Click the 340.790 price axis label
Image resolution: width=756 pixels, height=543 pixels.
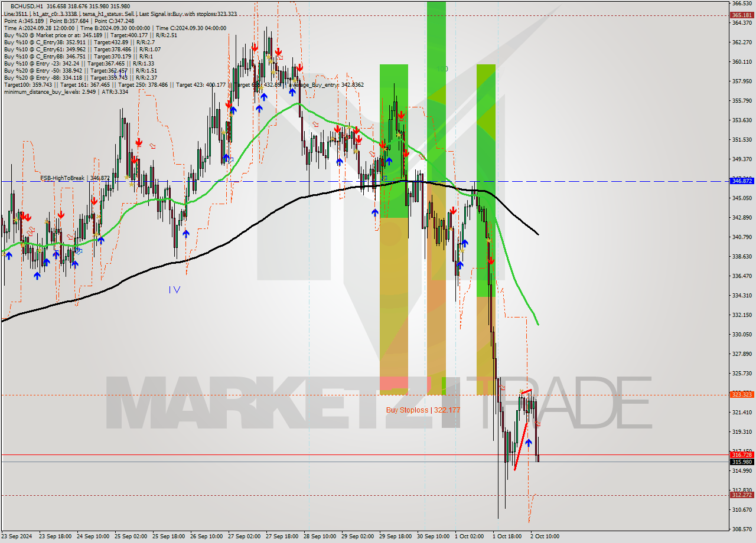point(742,237)
